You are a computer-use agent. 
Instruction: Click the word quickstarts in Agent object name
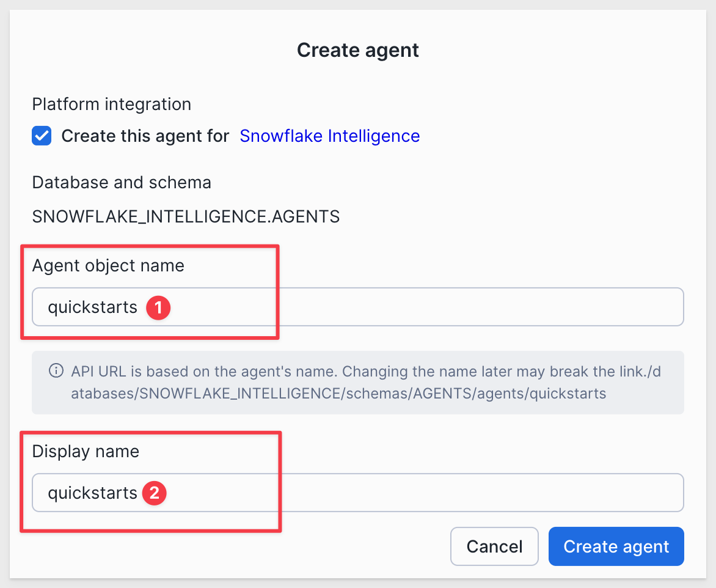point(93,307)
